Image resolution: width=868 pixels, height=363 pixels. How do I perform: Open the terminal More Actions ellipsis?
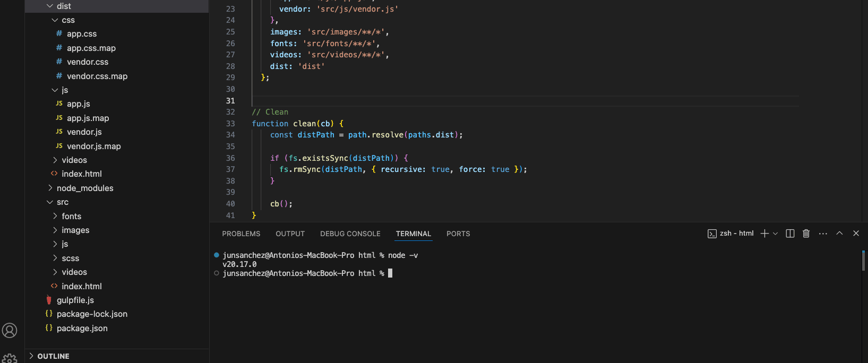click(823, 234)
